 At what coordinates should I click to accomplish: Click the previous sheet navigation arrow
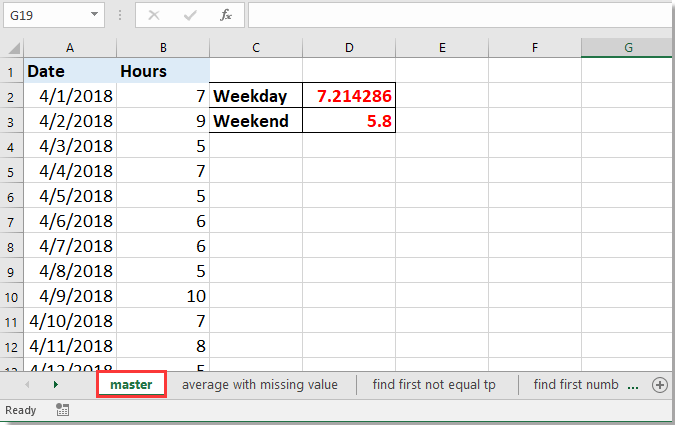[x=27, y=385]
